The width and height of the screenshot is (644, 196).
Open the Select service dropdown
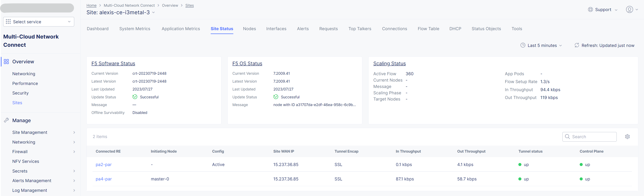point(39,22)
